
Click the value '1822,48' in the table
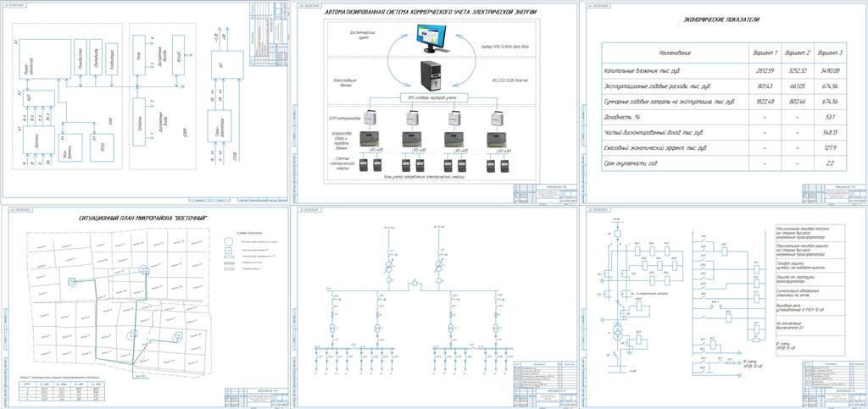tap(765, 102)
